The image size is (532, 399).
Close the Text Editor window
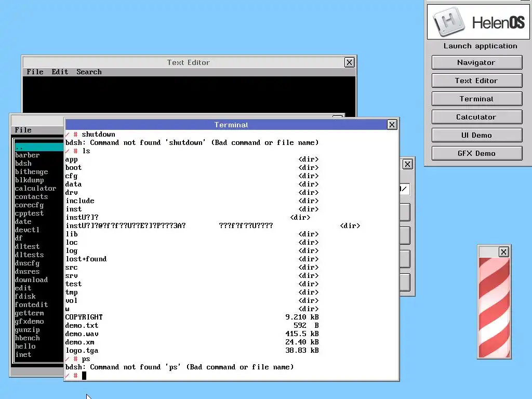[350, 62]
